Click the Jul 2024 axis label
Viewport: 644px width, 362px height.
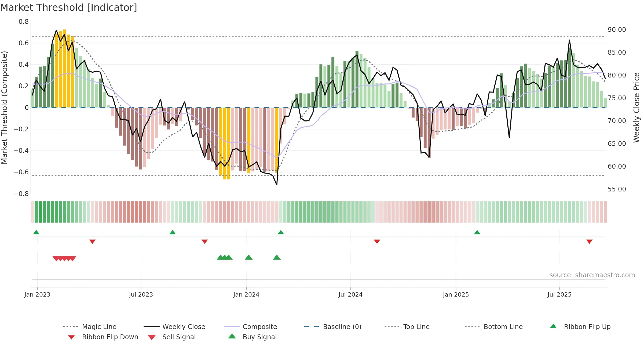pos(350,295)
